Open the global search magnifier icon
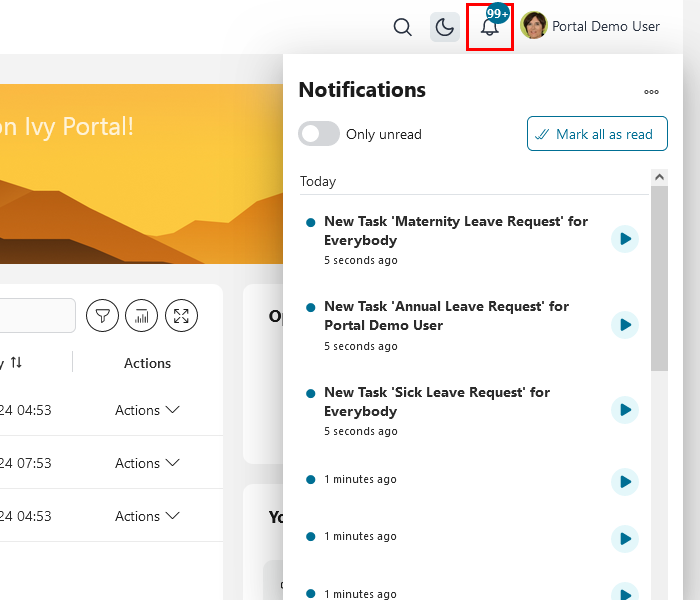 pos(402,27)
